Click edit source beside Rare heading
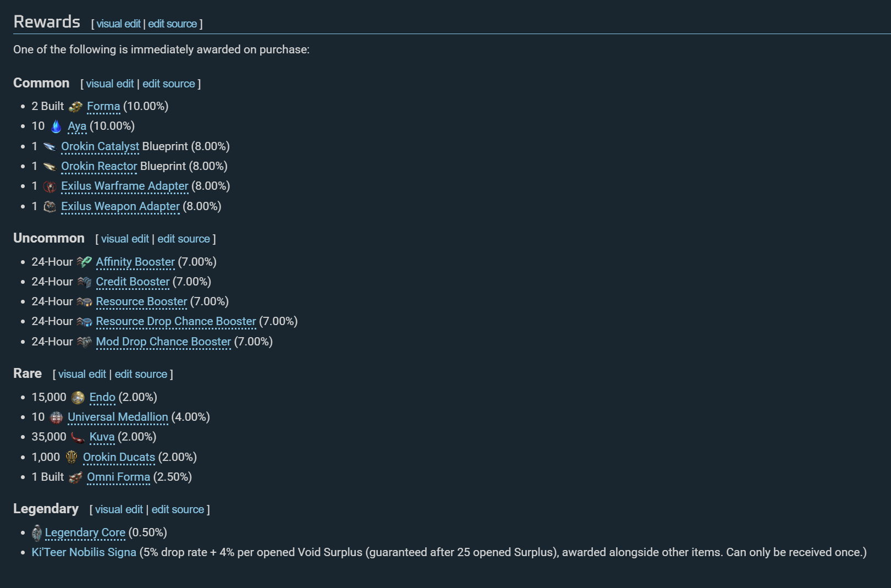 [141, 374]
